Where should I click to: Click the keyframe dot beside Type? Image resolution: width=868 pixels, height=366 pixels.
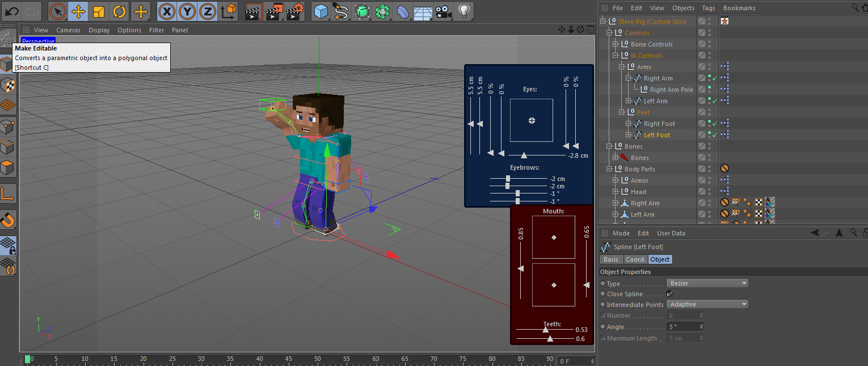(602, 283)
